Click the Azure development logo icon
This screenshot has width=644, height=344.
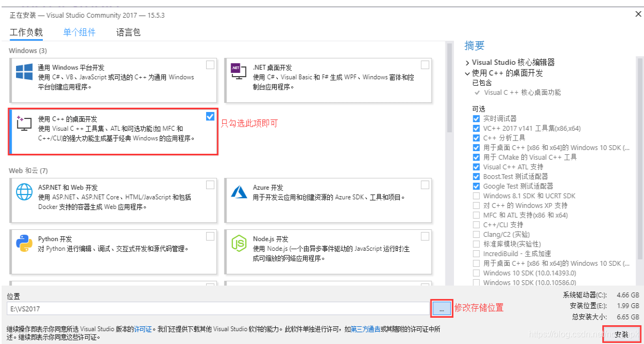click(x=238, y=192)
